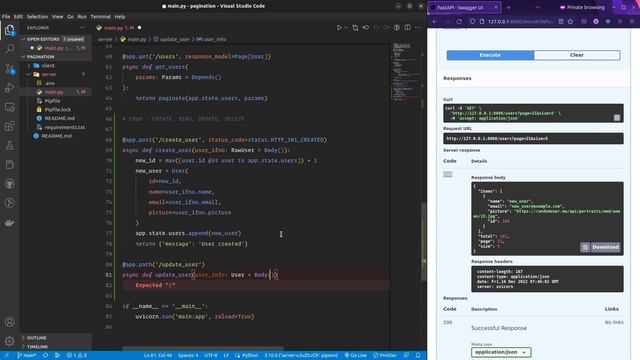Open the View menu
Viewport: 640px width, 360px height.
pyautogui.click(x=57, y=17)
